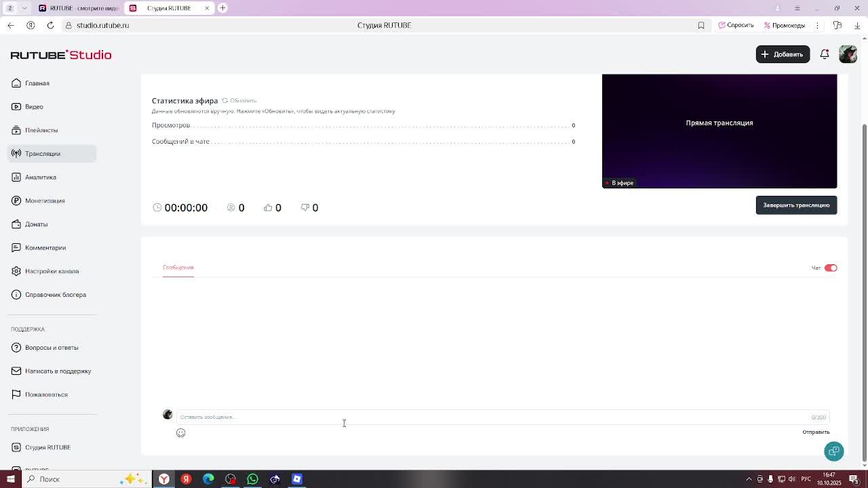Toggle the Чат switch off

(831, 268)
